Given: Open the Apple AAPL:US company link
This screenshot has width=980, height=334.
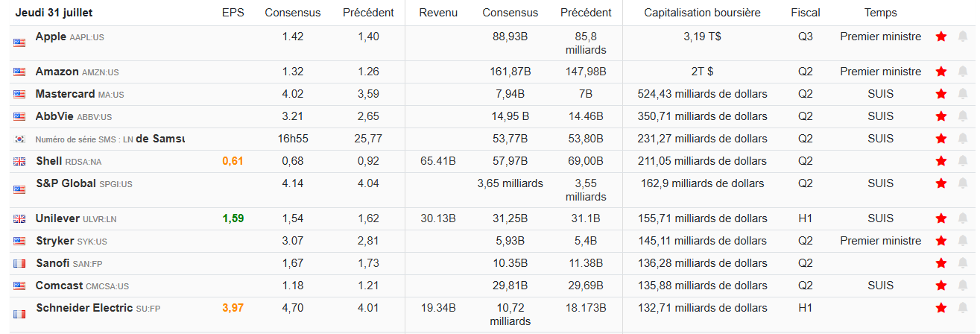Looking at the screenshot, I should 51,37.
